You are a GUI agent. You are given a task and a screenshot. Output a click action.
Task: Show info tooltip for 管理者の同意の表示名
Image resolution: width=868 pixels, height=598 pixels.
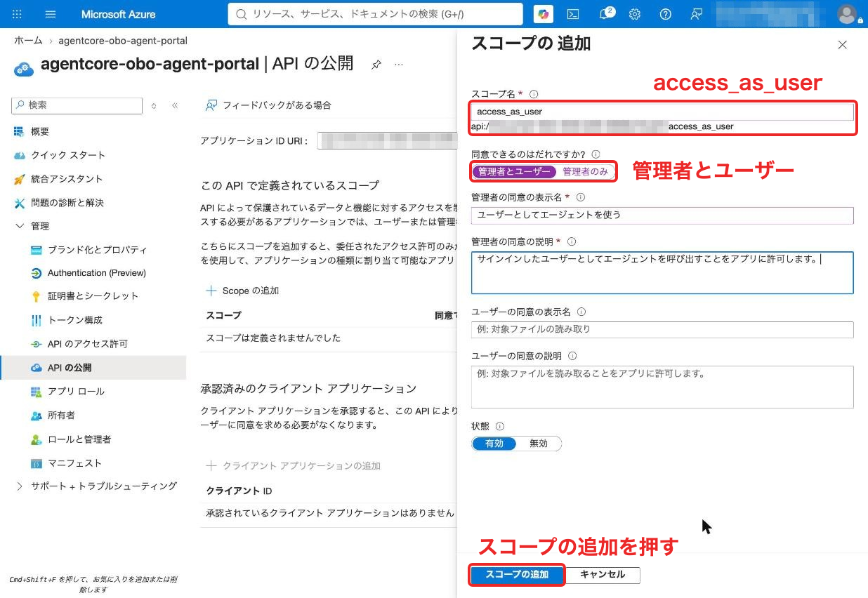[581, 198]
